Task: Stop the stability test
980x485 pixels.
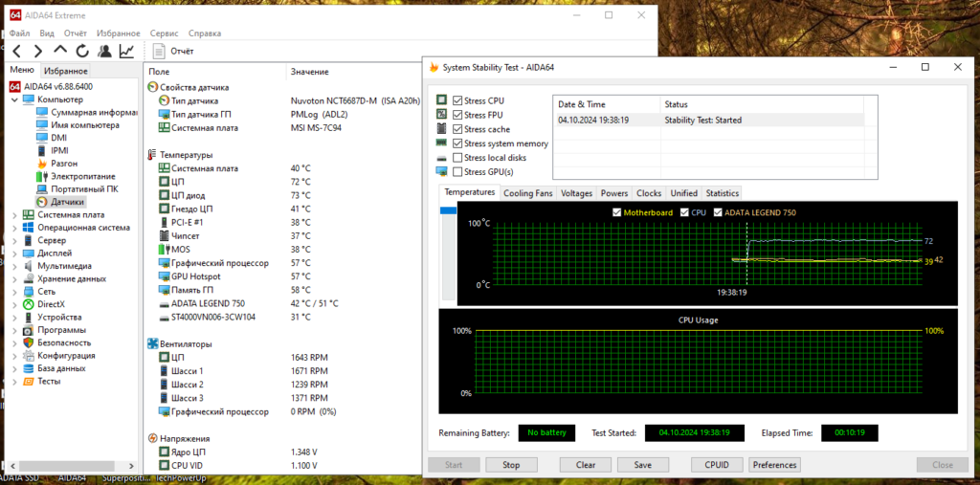Action: pos(511,465)
